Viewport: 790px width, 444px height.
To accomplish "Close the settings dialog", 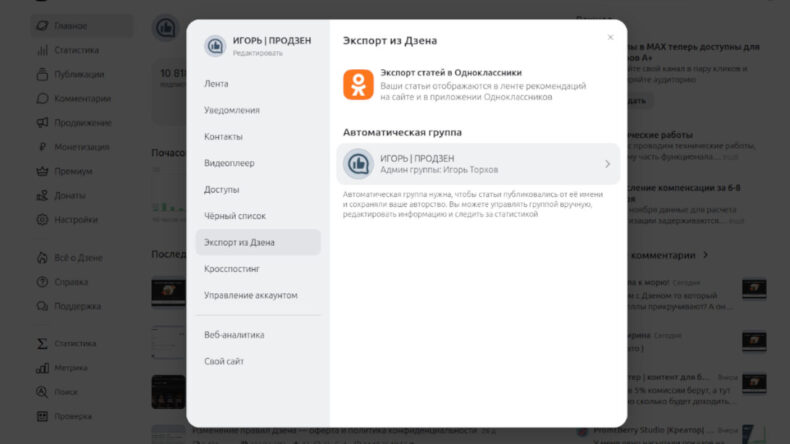I will tap(610, 37).
